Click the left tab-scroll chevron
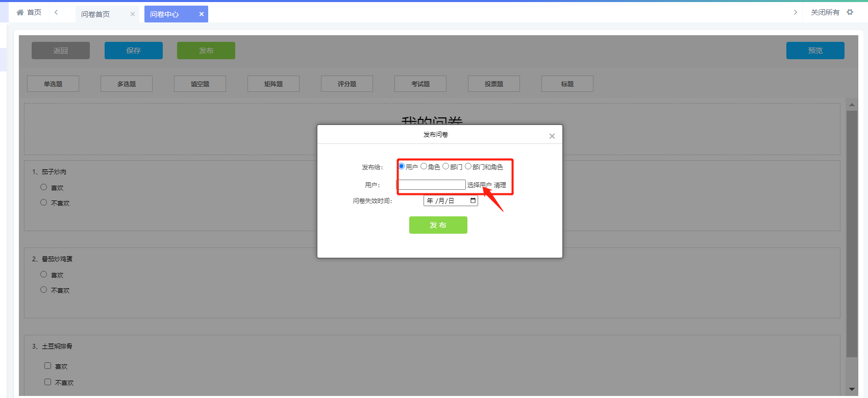The width and height of the screenshot is (868, 398). pos(56,12)
